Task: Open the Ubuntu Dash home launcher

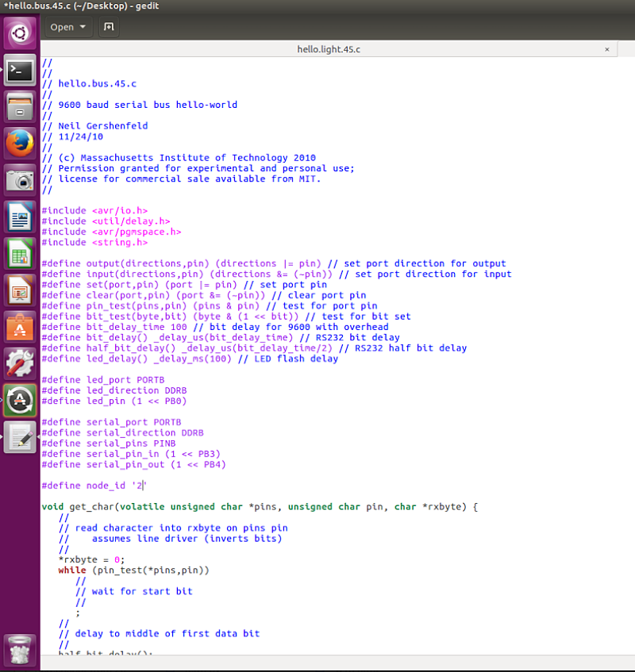Action: click(x=20, y=33)
